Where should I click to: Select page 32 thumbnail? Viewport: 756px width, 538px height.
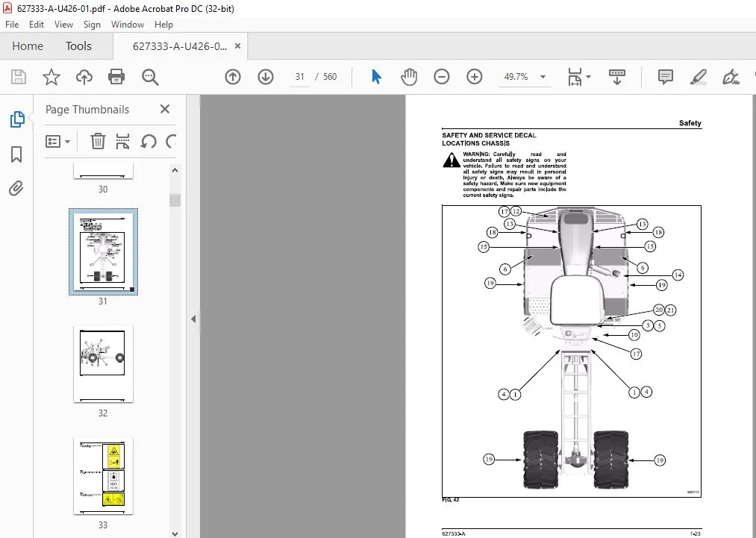103,364
